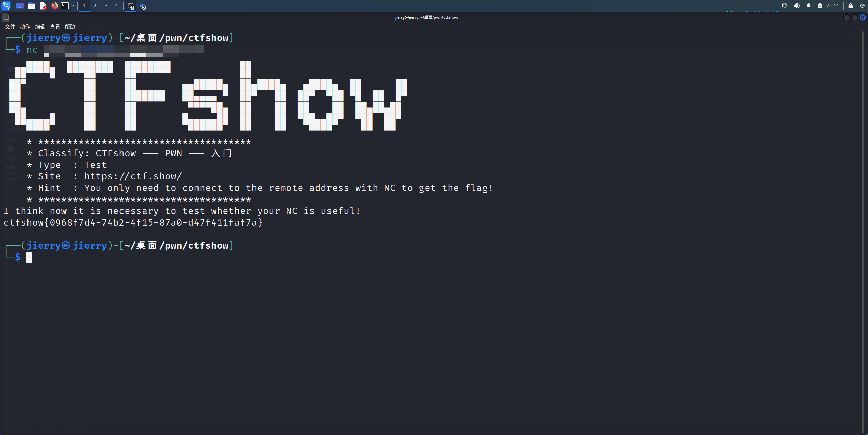Launch Firefox browser from panel
The image size is (868, 435).
[54, 6]
